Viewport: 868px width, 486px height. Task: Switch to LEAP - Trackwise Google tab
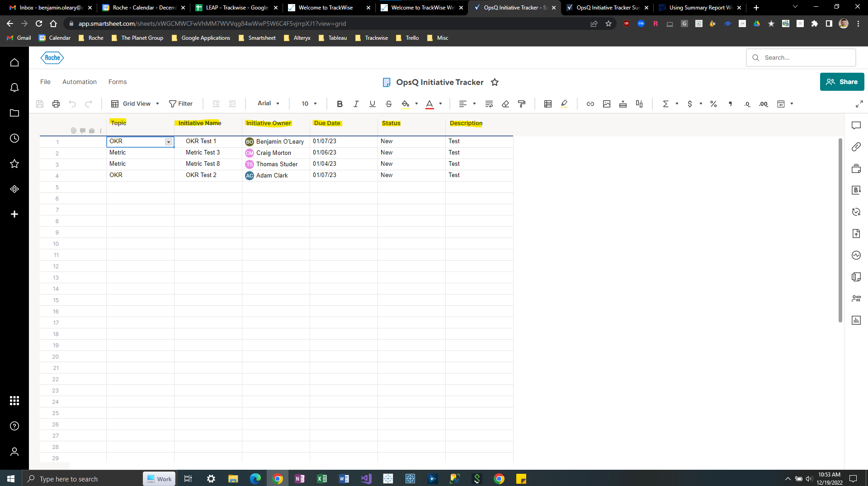pyautogui.click(x=236, y=8)
